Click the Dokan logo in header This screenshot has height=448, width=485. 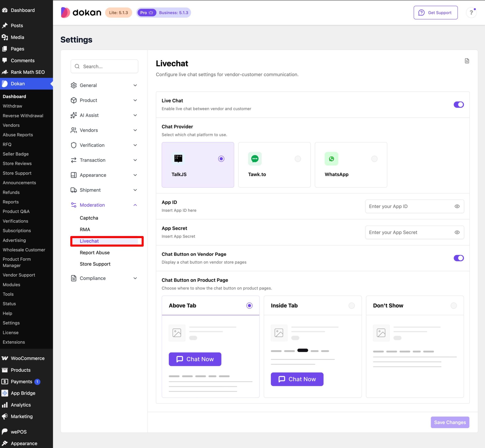pyautogui.click(x=81, y=12)
